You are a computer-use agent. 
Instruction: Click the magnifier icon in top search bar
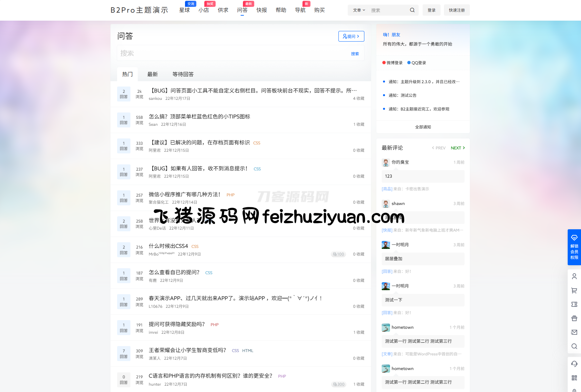pos(412,10)
